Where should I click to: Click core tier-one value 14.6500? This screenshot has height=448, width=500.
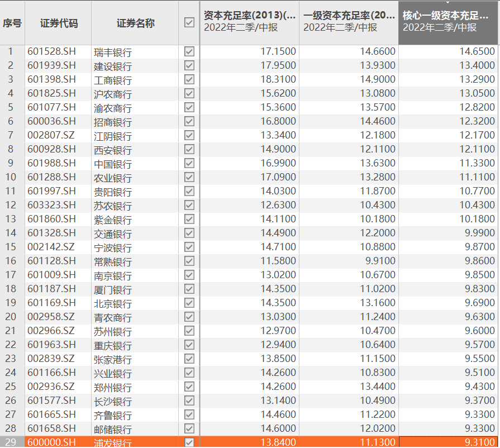click(477, 51)
